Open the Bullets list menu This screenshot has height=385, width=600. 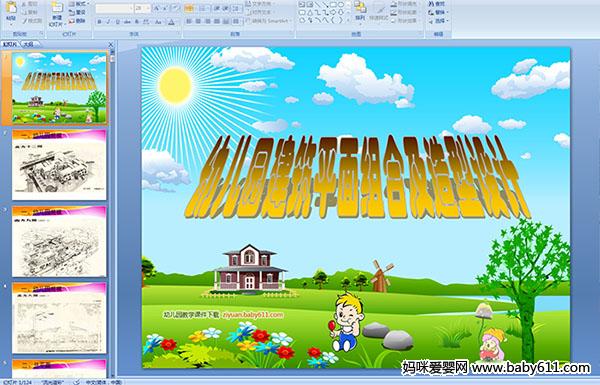[x=189, y=8]
